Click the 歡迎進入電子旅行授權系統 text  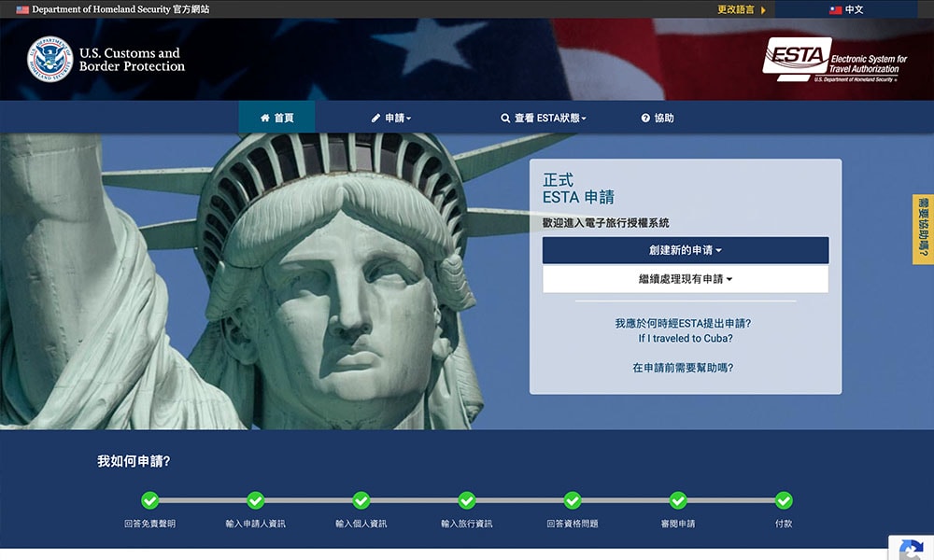pyautogui.click(x=606, y=222)
